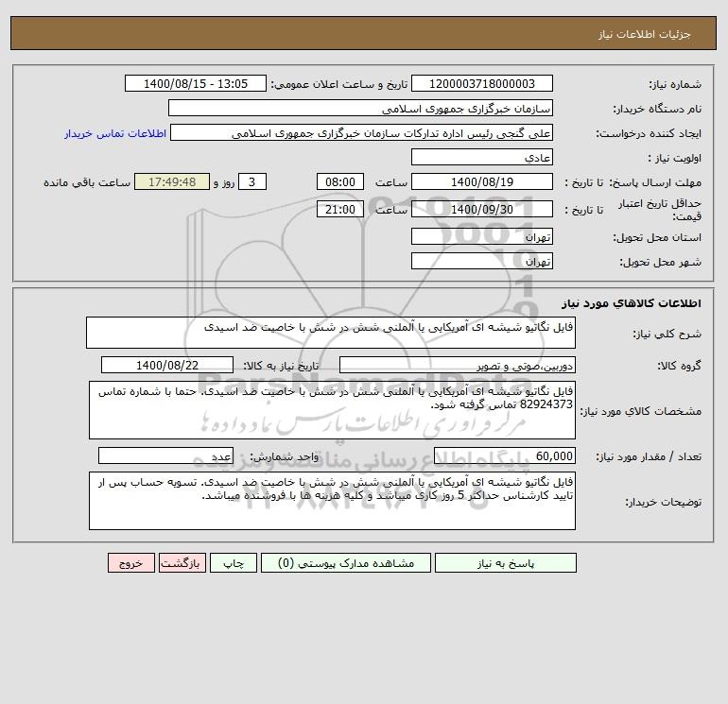Click the 'حداقل تاریخ اعتبار قیمت:' label

(660, 210)
